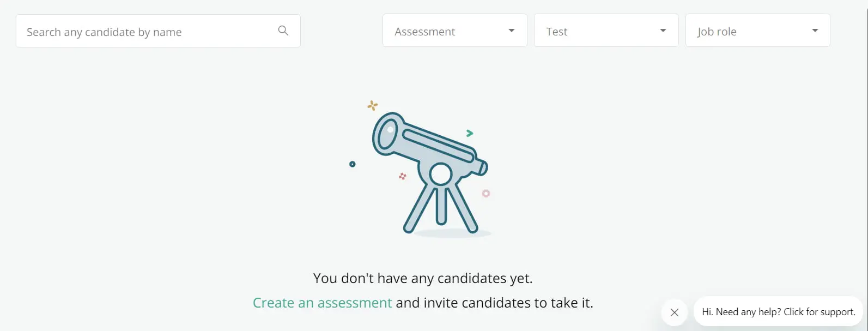Click the Job role dropdown arrow
Viewport: 868px width, 331px height.
[815, 31]
